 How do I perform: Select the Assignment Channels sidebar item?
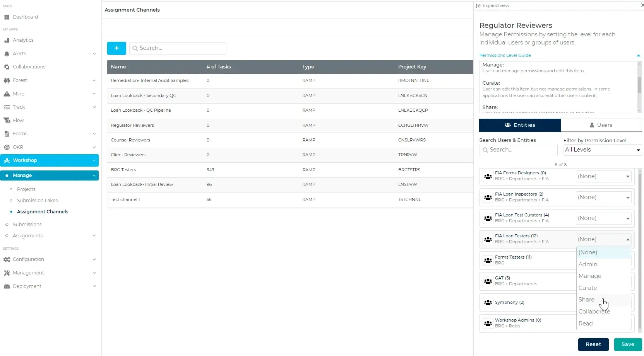[x=43, y=212]
